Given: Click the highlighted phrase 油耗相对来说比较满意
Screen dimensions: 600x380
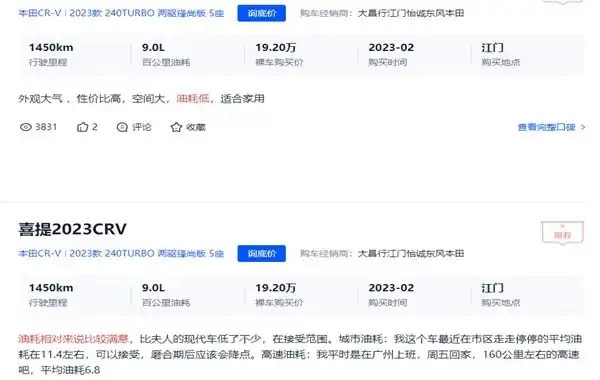Looking at the screenshot, I should tap(73, 339).
